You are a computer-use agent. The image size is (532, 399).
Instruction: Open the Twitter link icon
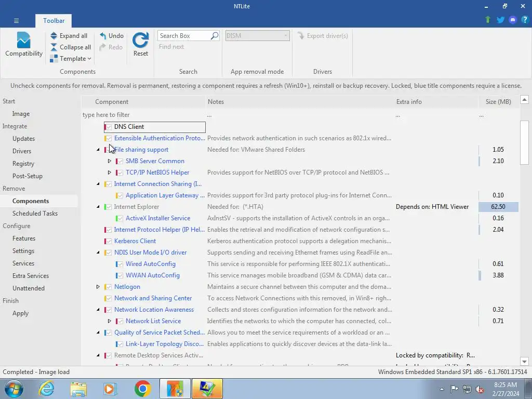(500, 20)
